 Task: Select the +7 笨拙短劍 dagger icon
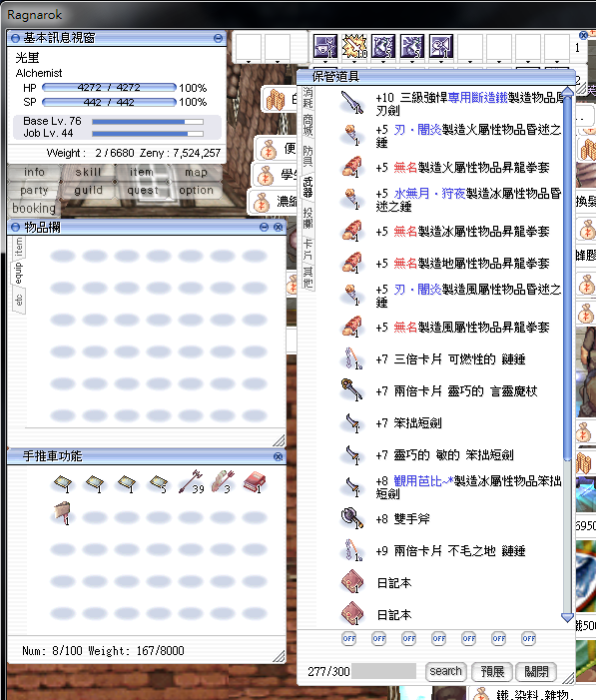351,422
